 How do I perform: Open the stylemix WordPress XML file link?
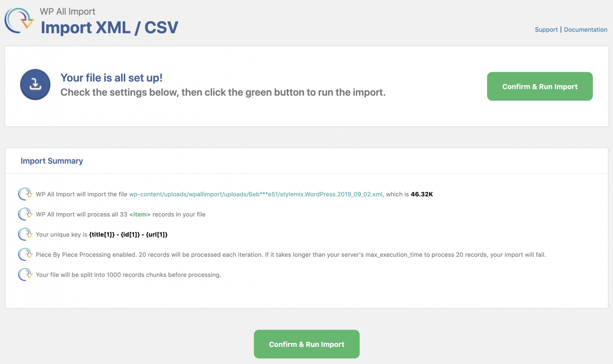point(255,194)
